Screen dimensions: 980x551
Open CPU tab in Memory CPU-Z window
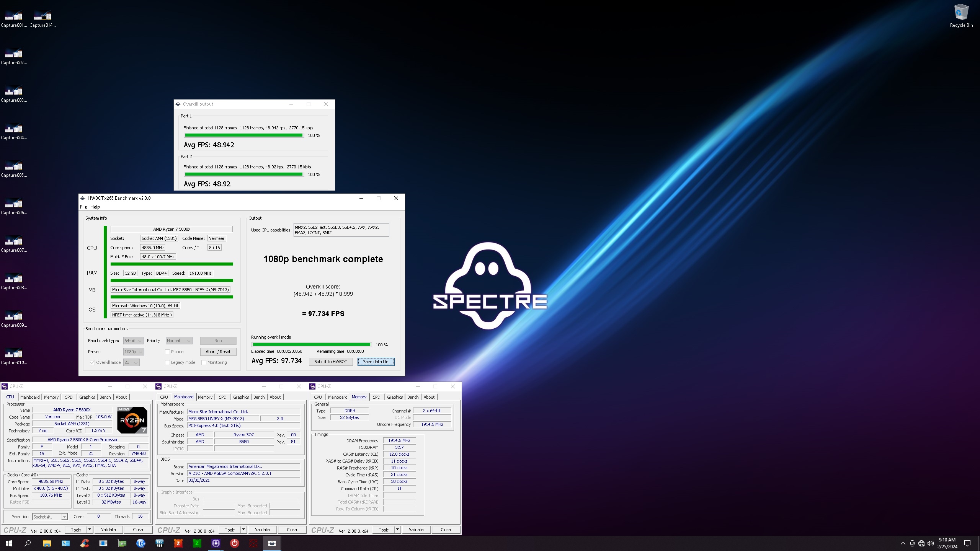pyautogui.click(x=318, y=397)
